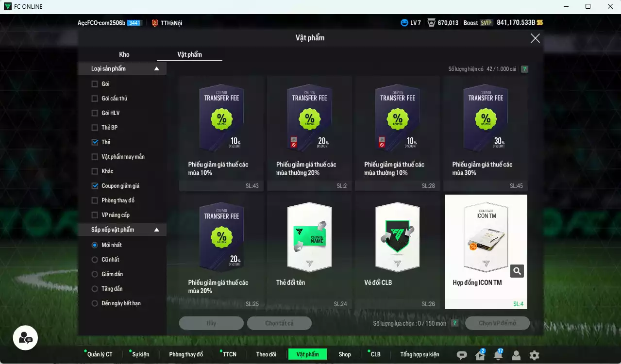Image resolution: width=621 pixels, height=364 pixels.
Task: Open Sự kiện in bottom menu
Action: pyautogui.click(x=141, y=354)
